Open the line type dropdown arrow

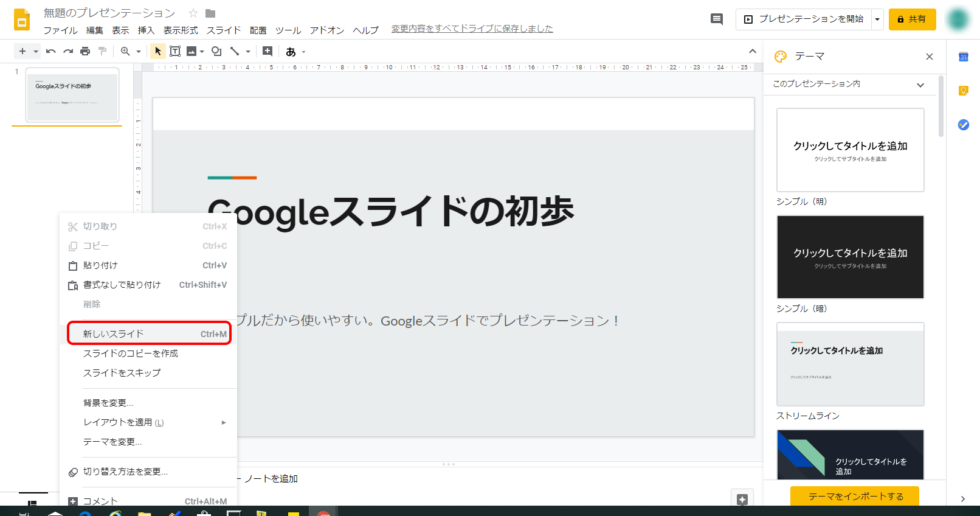248,52
